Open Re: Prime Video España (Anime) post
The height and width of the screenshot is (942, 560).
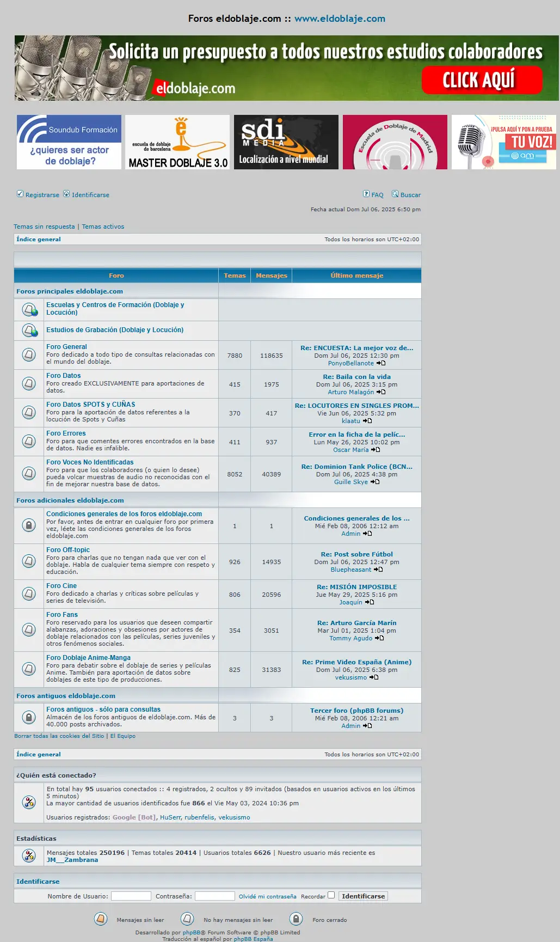(x=356, y=662)
